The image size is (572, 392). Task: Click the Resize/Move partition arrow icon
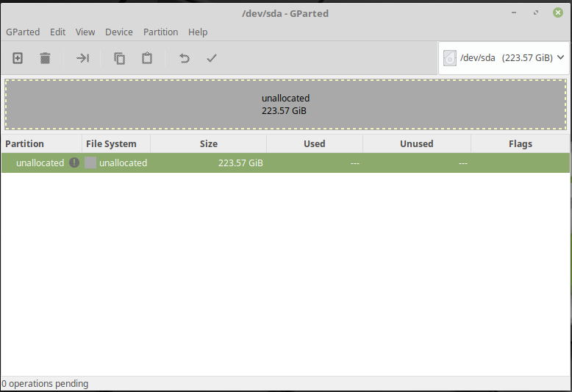[x=82, y=58]
